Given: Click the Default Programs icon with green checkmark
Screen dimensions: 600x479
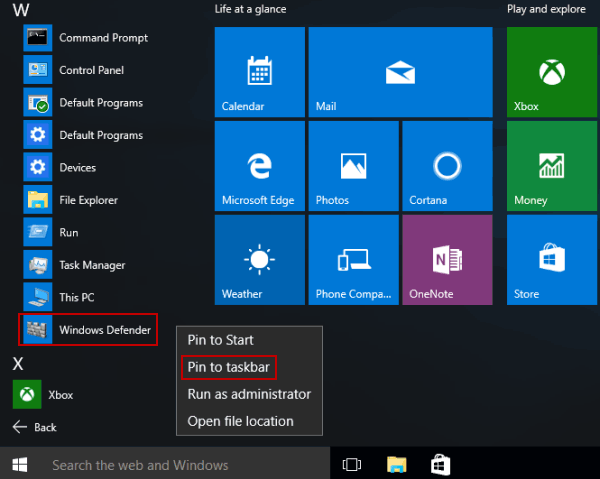Looking at the screenshot, I should (x=38, y=103).
